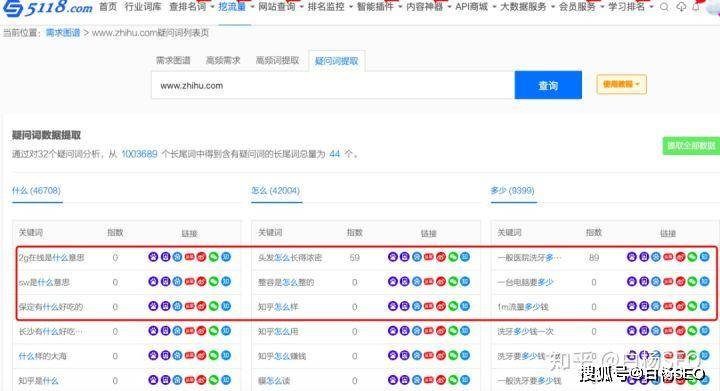The image size is (720, 391).
Task: Click Baidu paw icon for 2g在线是什么意思
Action: point(153,257)
